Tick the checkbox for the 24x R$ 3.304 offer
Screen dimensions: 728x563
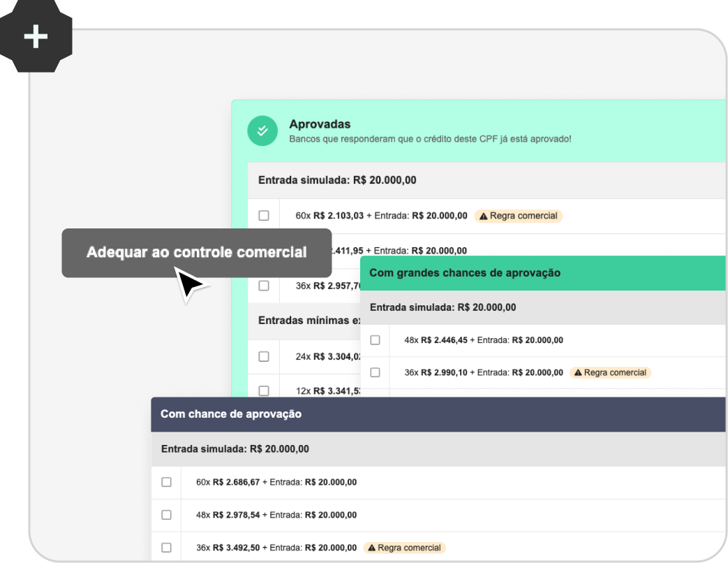[x=264, y=356]
